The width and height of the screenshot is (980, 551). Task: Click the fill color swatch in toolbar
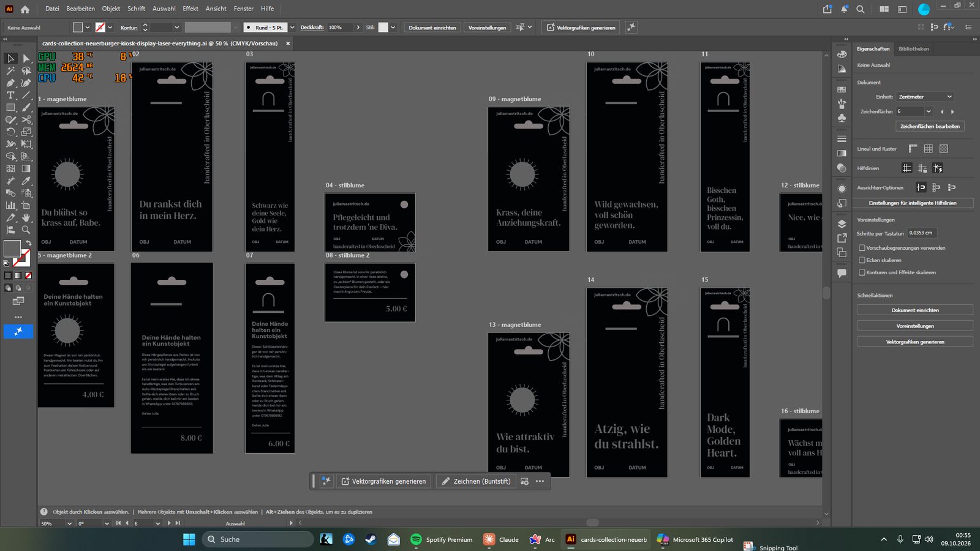tap(12, 248)
